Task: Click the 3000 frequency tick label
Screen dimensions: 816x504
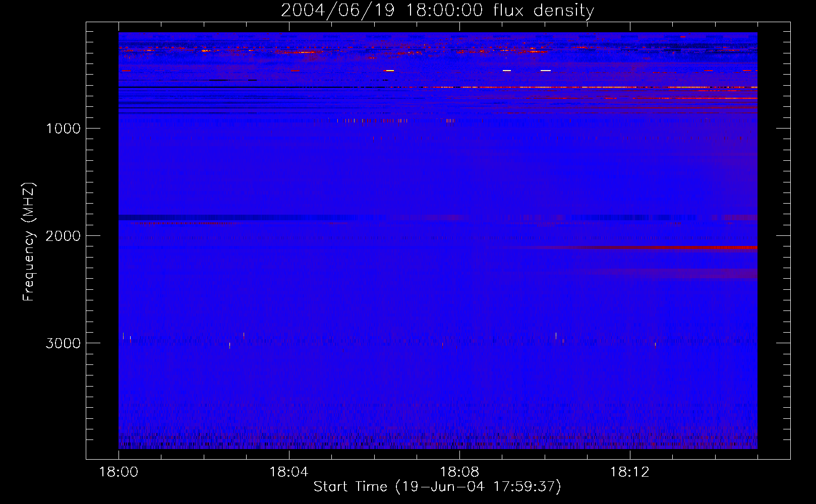Action: coord(63,343)
